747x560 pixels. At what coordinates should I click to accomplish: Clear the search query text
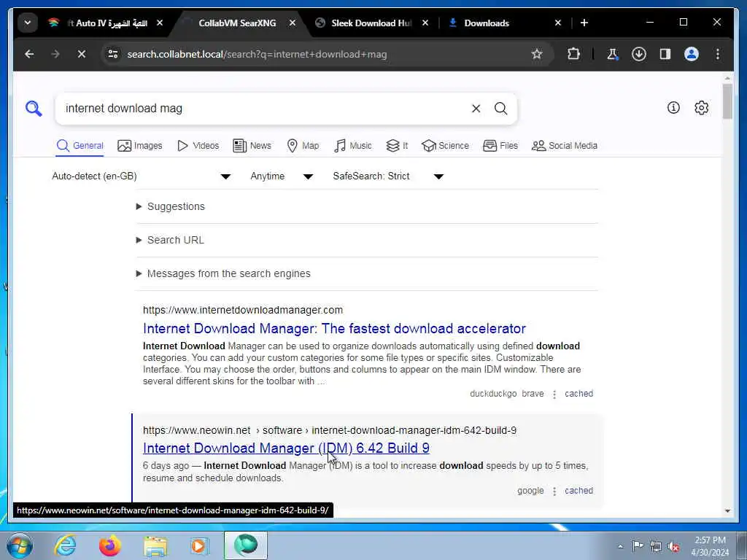click(x=476, y=109)
